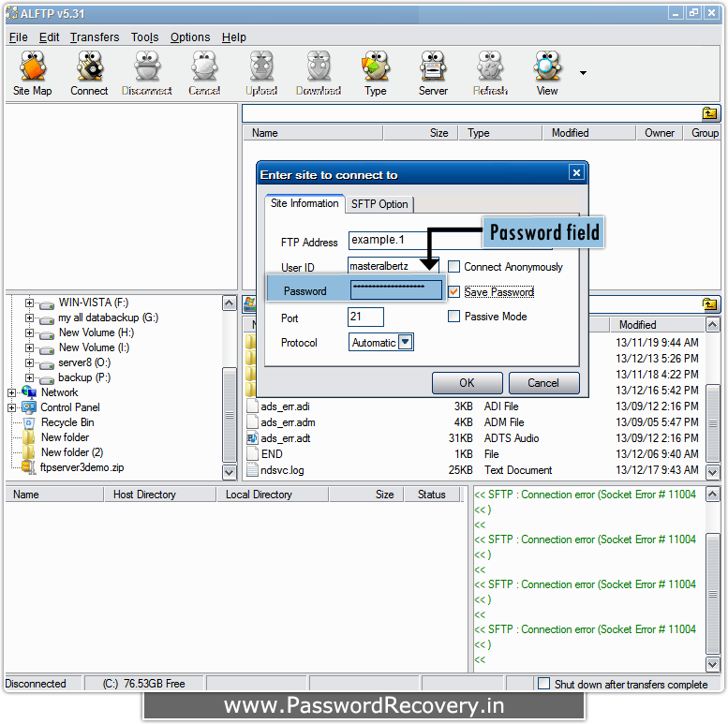Click the Password input field
The width and height of the screenshot is (728, 724).
(396, 290)
